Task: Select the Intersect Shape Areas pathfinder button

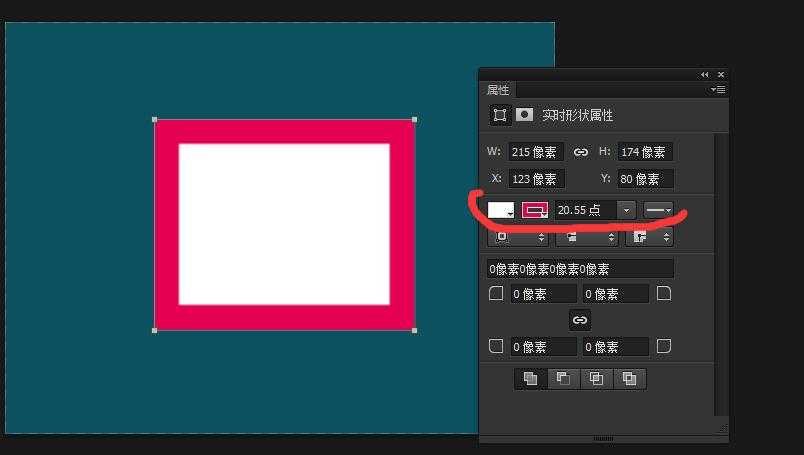Action: pyautogui.click(x=596, y=379)
